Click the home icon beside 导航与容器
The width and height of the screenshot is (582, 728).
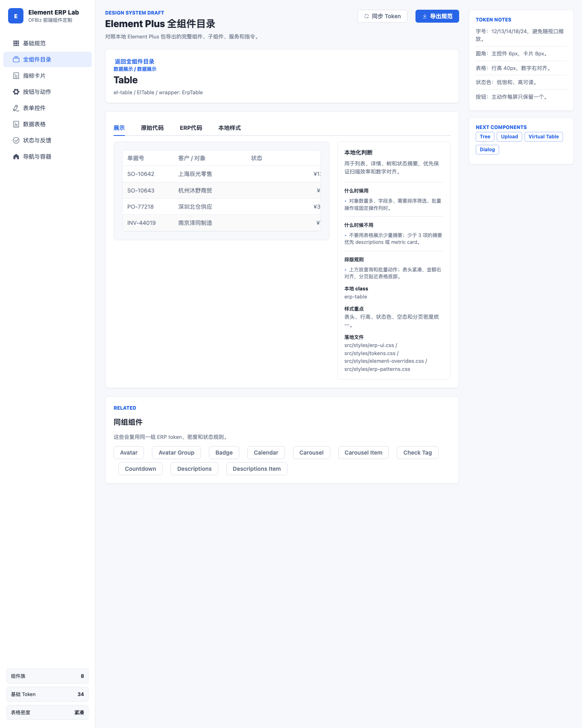click(x=16, y=157)
